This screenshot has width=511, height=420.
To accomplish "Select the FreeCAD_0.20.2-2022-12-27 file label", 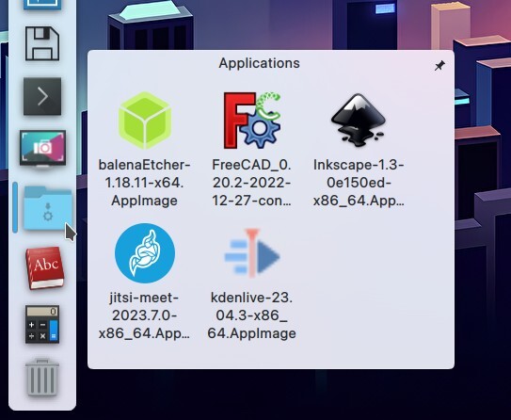I will (251, 183).
